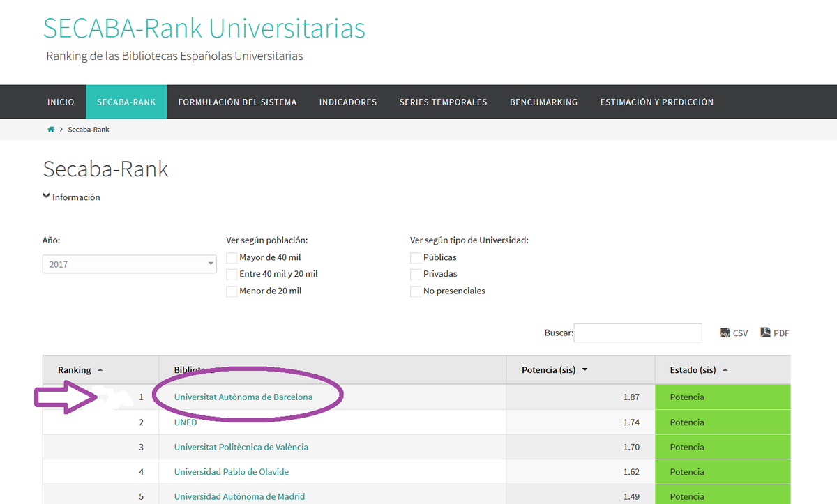Open ESTIMACIÓN Y PREDICCIÓN menu

click(657, 102)
